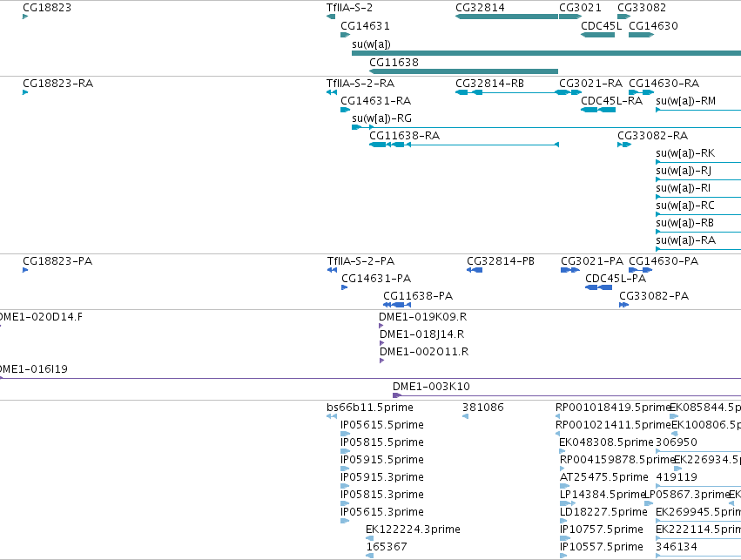Click transcript su(w[a])-RC
741x560 pixels.
(684, 206)
